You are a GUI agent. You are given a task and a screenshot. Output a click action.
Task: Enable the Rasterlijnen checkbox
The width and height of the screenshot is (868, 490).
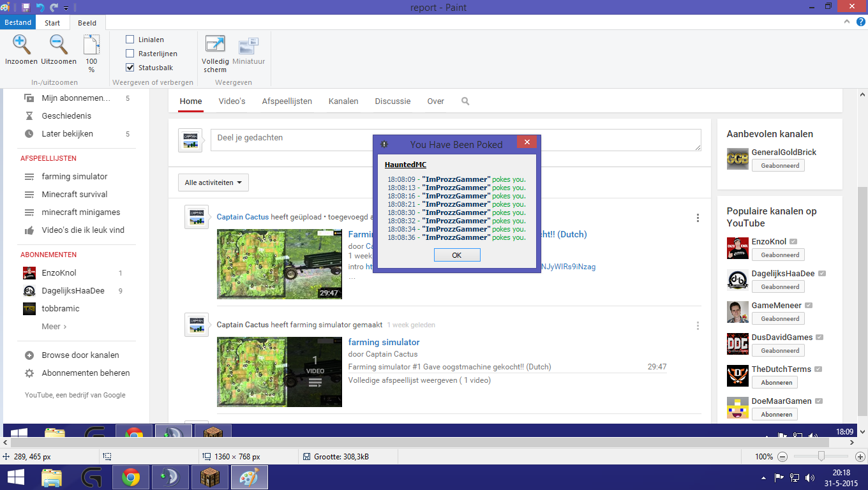point(130,54)
